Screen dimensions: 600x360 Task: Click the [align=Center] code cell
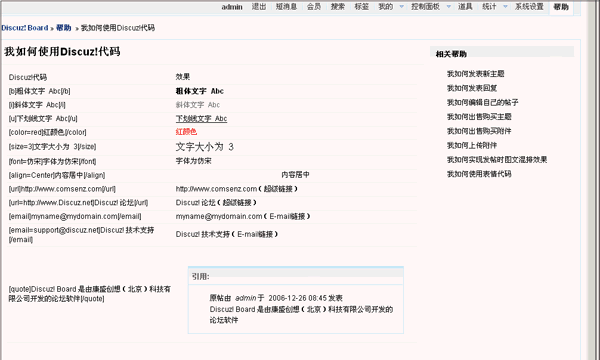click(57, 175)
